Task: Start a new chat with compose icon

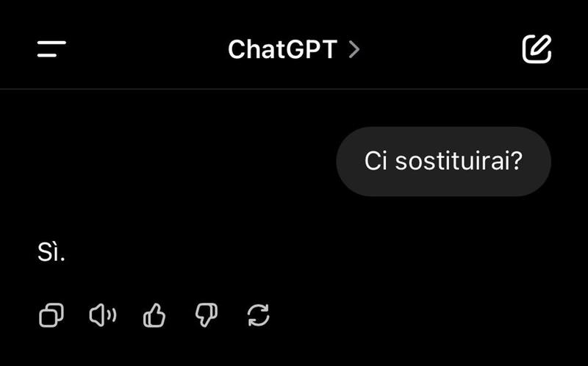Action: [537, 49]
